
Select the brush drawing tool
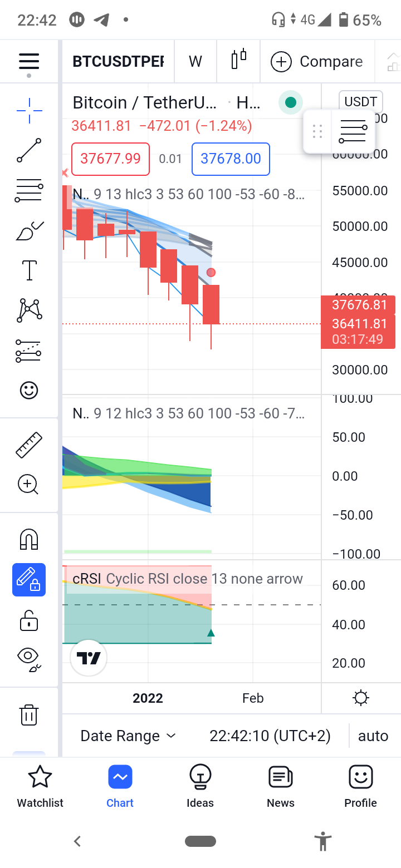tap(29, 231)
